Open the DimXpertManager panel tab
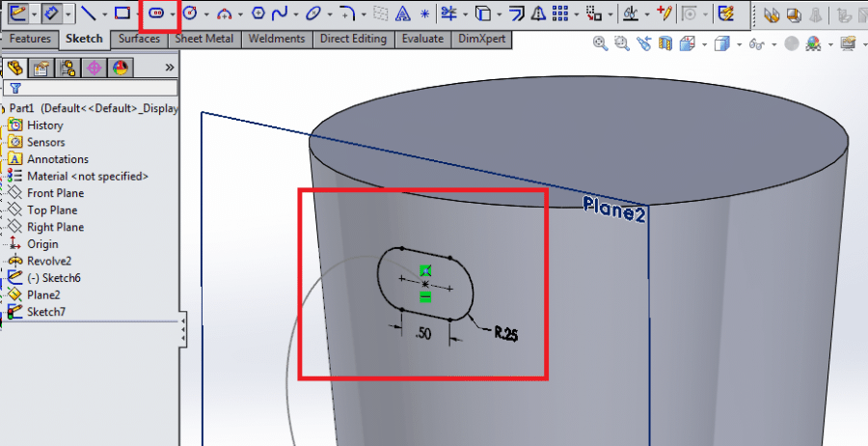Viewport: 868px width, 446px height. pos(95,69)
